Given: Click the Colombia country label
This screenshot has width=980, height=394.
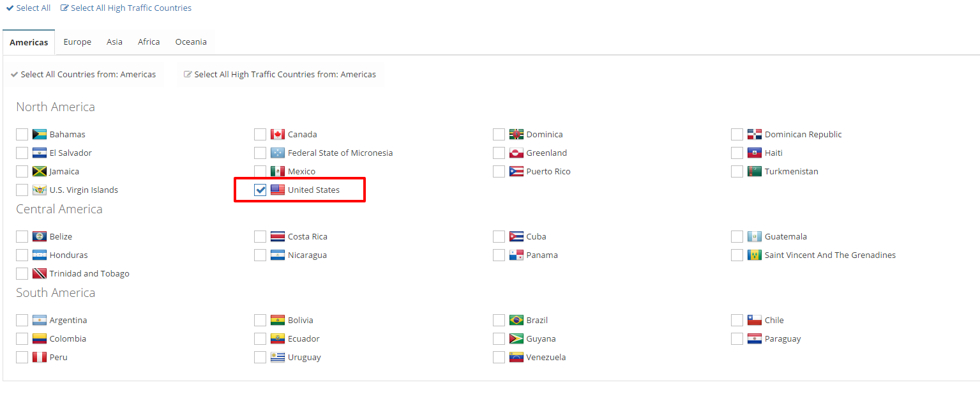Looking at the screenshot, I should 68,338.
